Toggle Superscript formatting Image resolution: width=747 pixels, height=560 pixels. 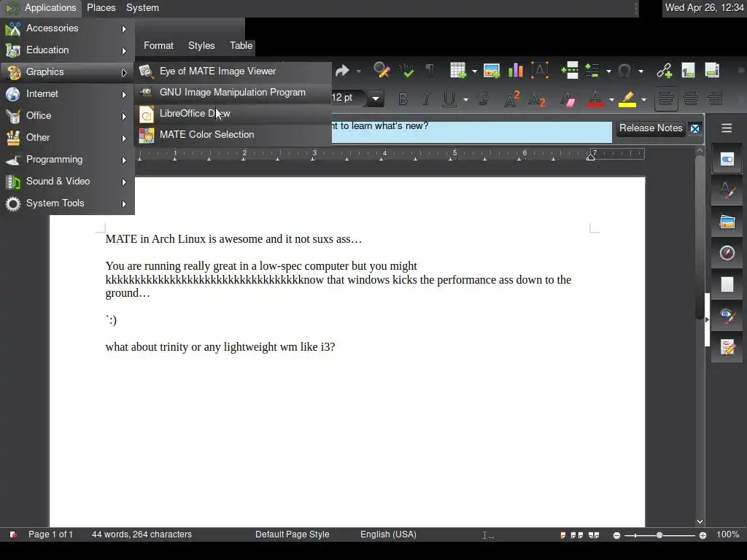coord(511,99)
